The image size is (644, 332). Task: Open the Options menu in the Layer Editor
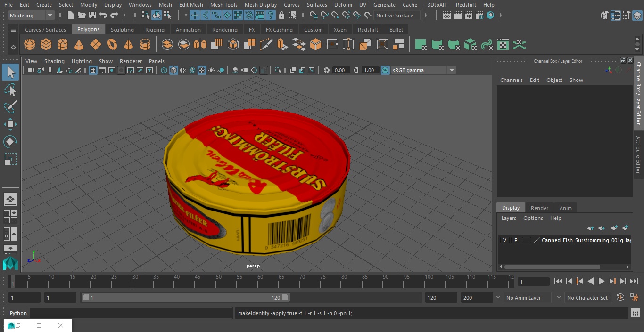pyautogui.click(x=533, y=218)
